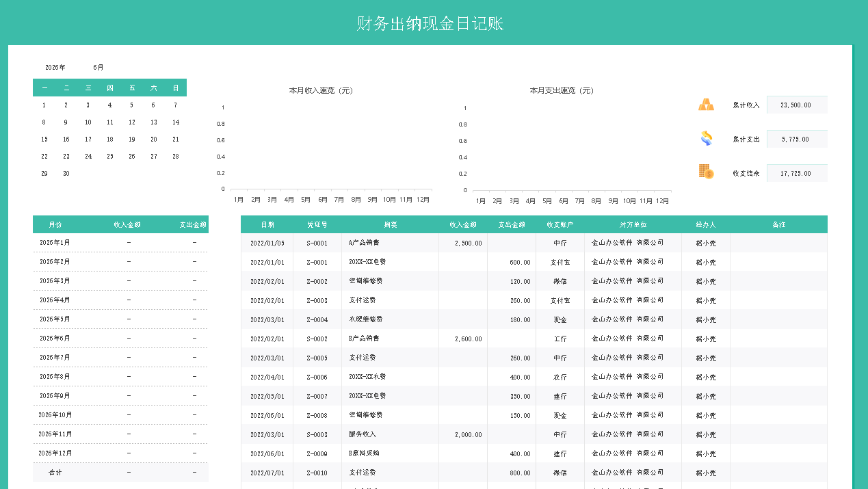Click the 收支结余 value field showing 17,725.00

point(796,173)
